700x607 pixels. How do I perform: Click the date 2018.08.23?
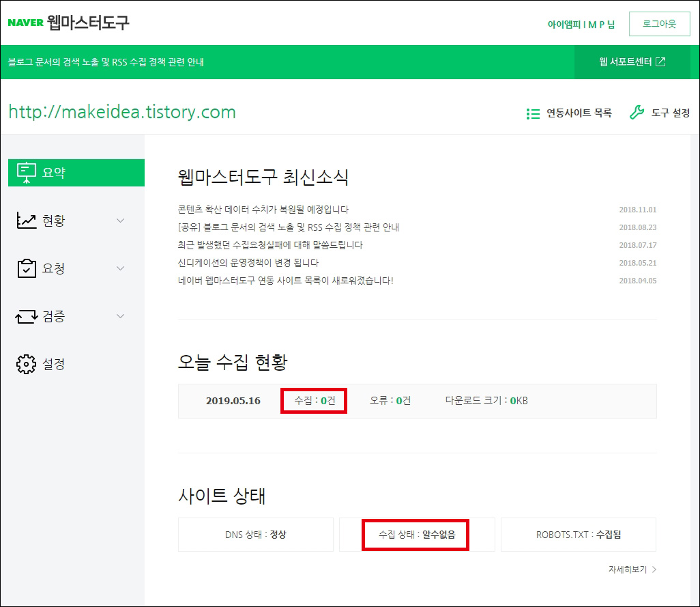coord(637,227)
